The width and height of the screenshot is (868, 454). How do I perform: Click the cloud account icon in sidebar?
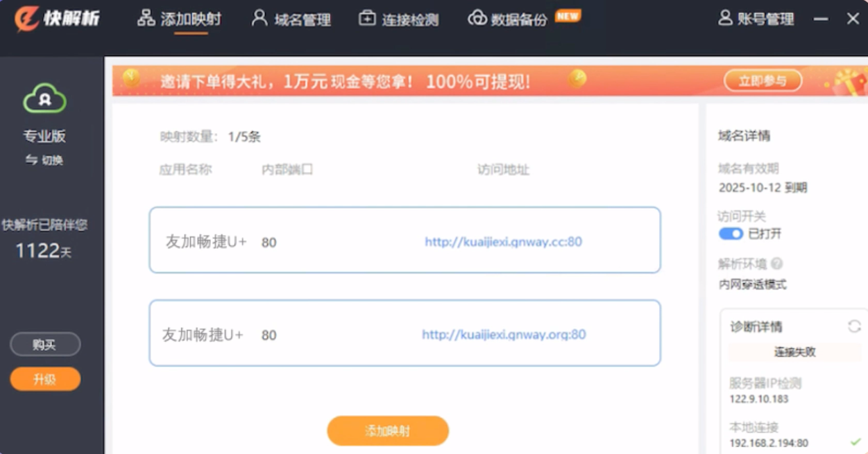45,98
